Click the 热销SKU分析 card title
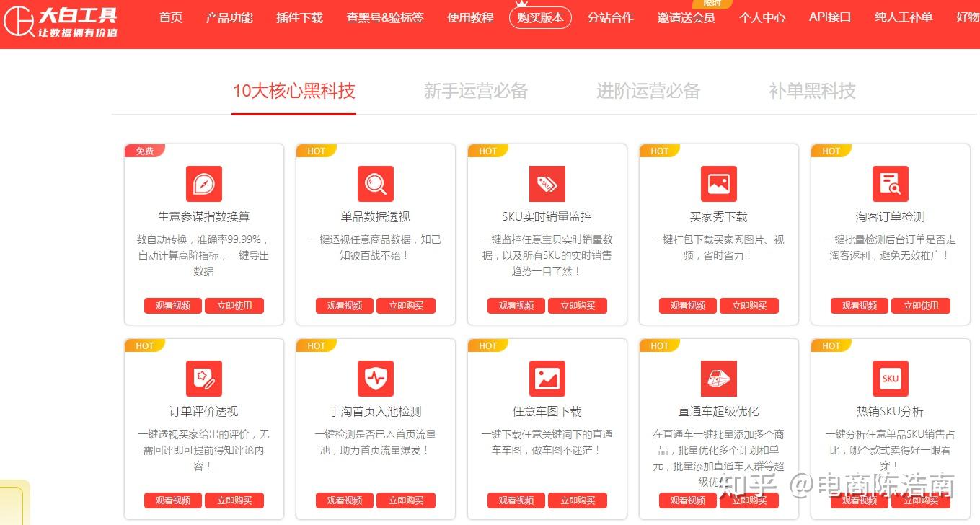Screen dimensions: 980x525 [891, 412]
